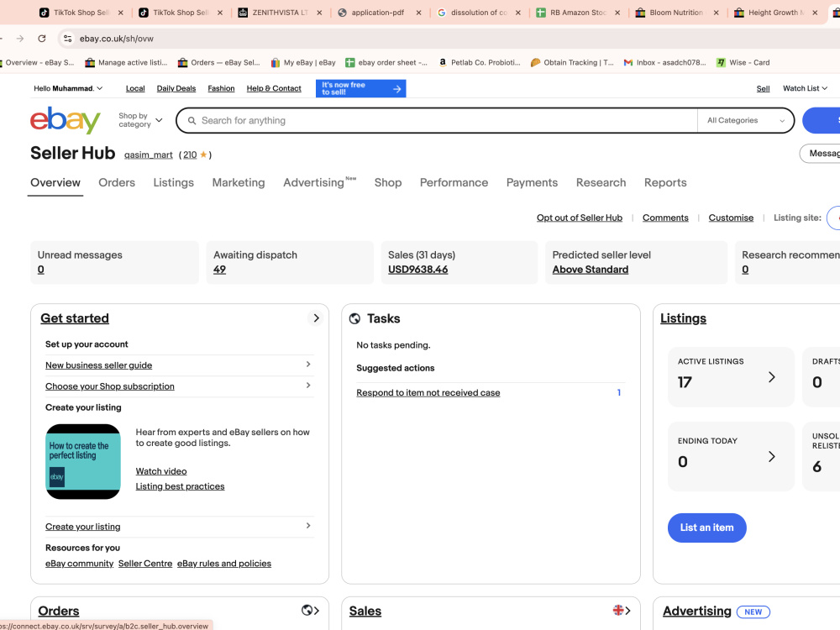Click the eBay logo
Screen dimensions: 840x630
pyautogui.click(x=66, y=120)
